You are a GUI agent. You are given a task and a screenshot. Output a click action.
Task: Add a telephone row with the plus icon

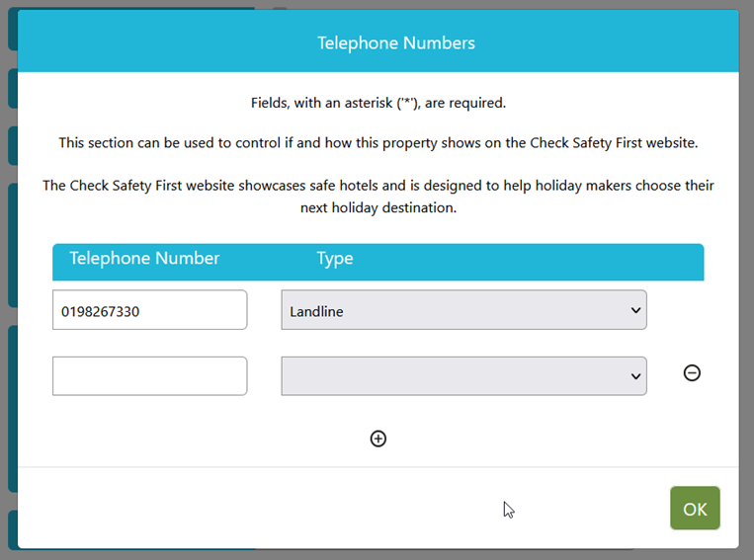(377, 439)
